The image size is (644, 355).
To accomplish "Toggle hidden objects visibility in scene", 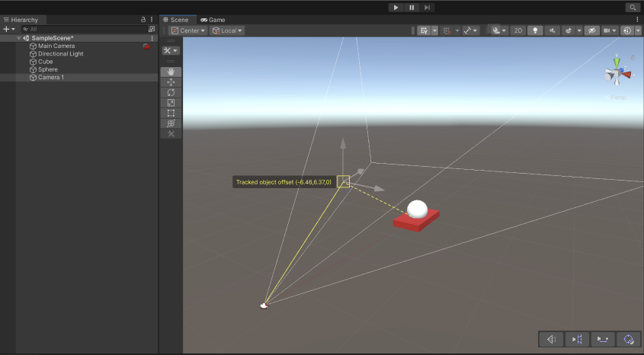I will point(590,30).
